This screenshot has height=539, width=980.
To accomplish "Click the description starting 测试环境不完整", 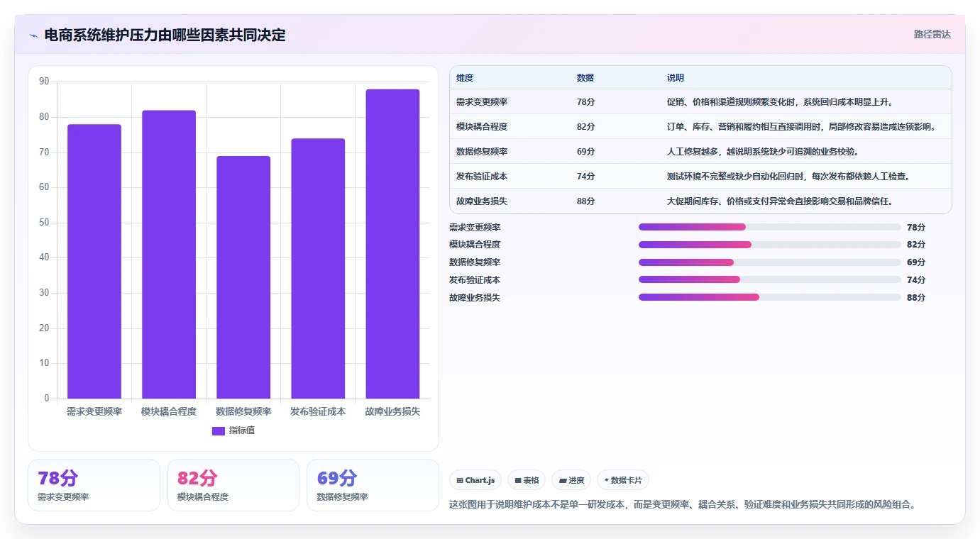I will click(789, 177).
